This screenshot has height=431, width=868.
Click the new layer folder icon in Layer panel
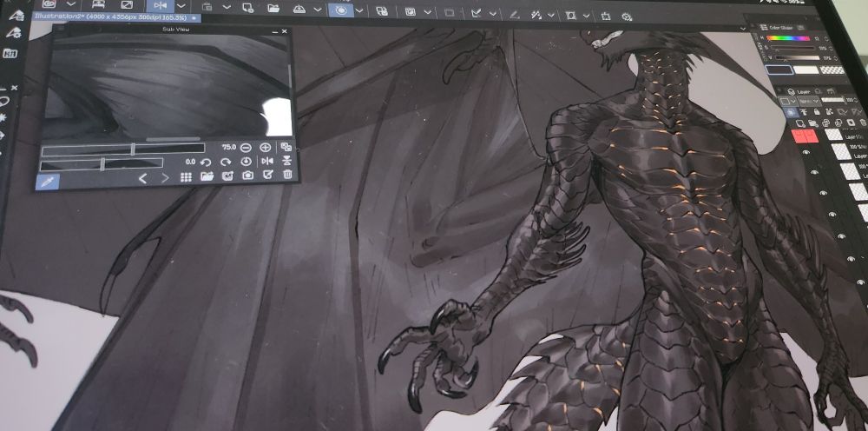click(x=813, y=123)
